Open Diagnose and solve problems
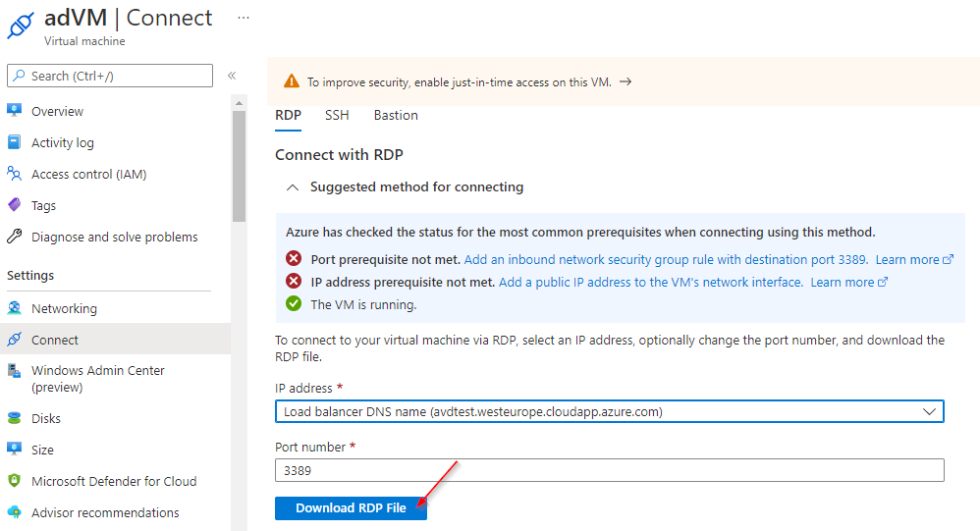Image resolution: width=980 pixels, height=531 pixels. 116,237
